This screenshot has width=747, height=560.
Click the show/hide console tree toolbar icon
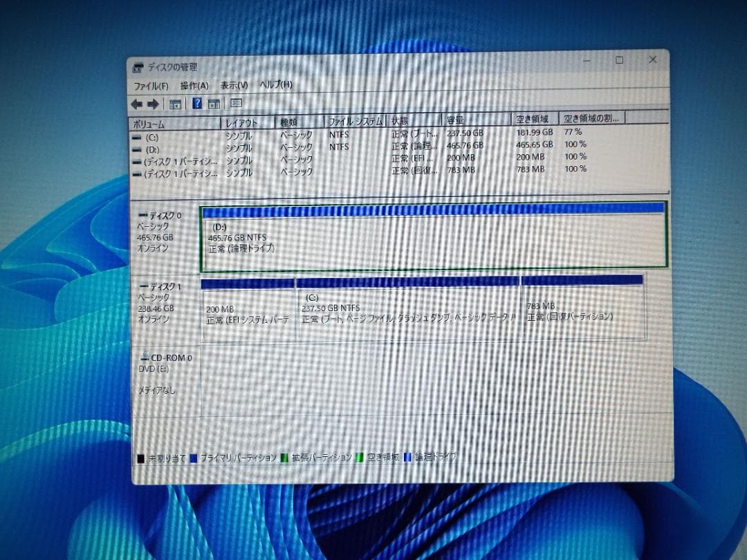point(175,103)
